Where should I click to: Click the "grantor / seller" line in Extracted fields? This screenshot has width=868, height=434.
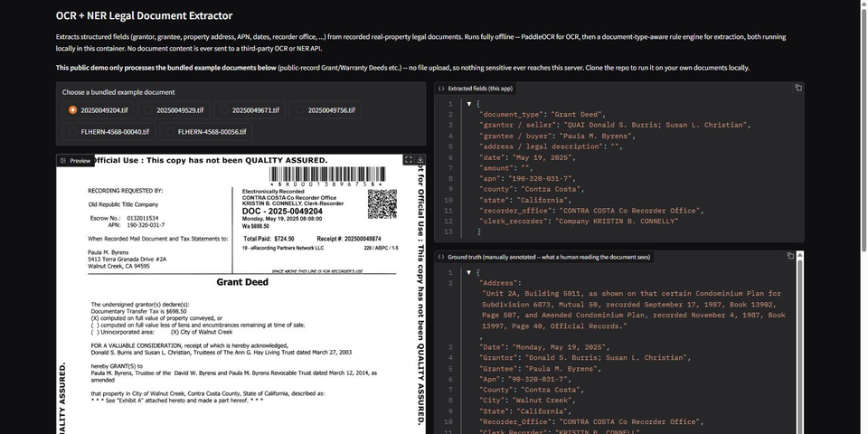click(615, 125)
